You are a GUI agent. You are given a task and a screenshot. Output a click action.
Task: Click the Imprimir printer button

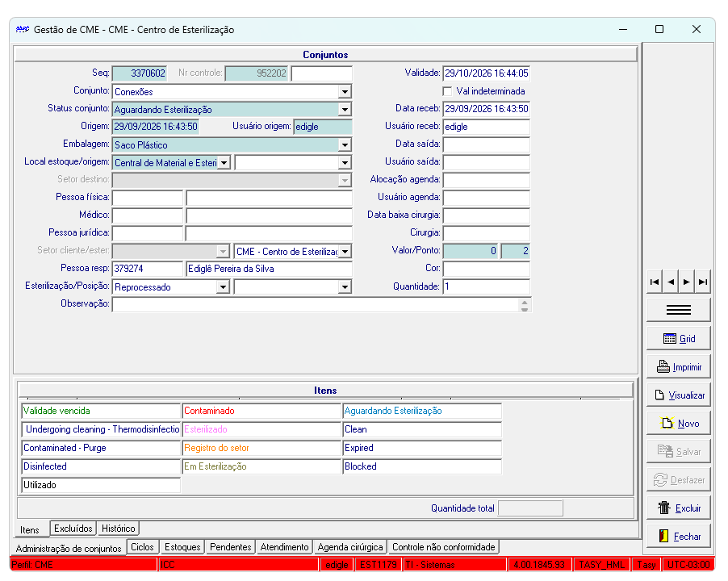(x=678, y=367)
